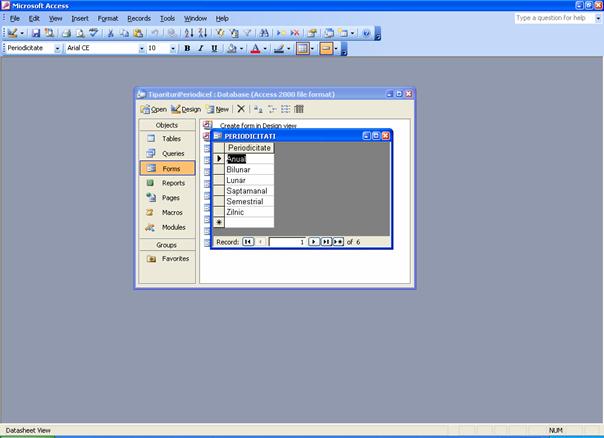Click the font color button with red A
Viewport: 604px width, 438px height.
pos(255,48)
